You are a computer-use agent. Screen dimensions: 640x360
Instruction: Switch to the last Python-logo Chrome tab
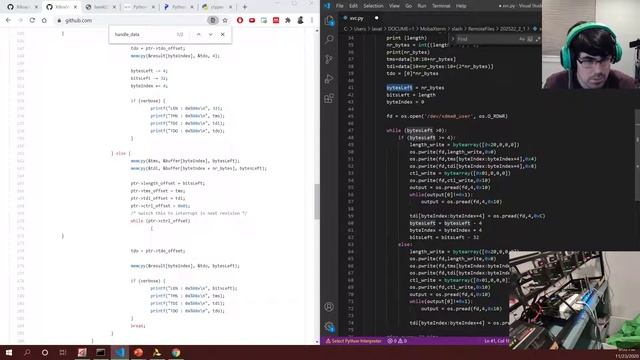click(x=218, y=7)
